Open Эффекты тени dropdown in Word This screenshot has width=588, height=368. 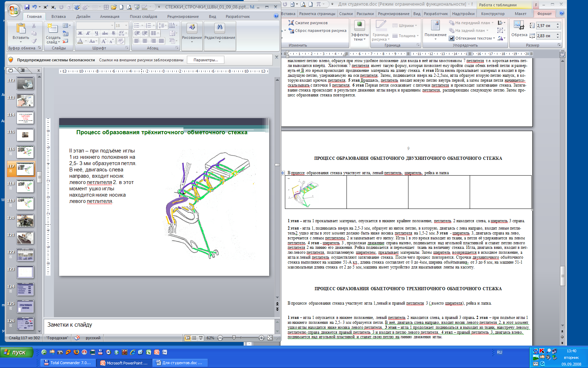point(359,31)
